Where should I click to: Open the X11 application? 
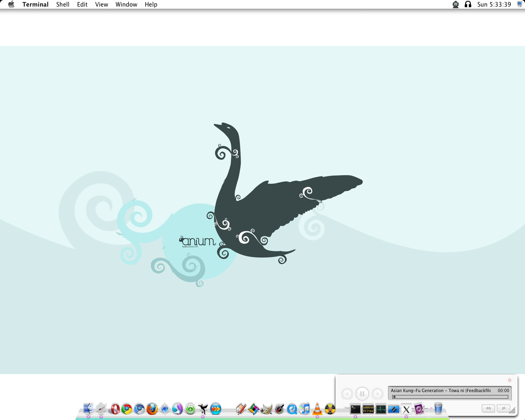(406, 409)
